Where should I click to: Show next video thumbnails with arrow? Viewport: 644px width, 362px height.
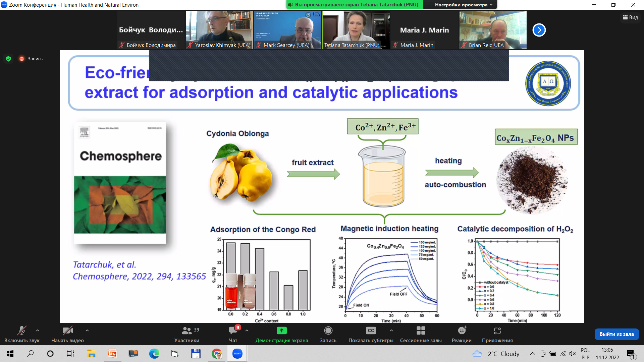coord(539,30)
